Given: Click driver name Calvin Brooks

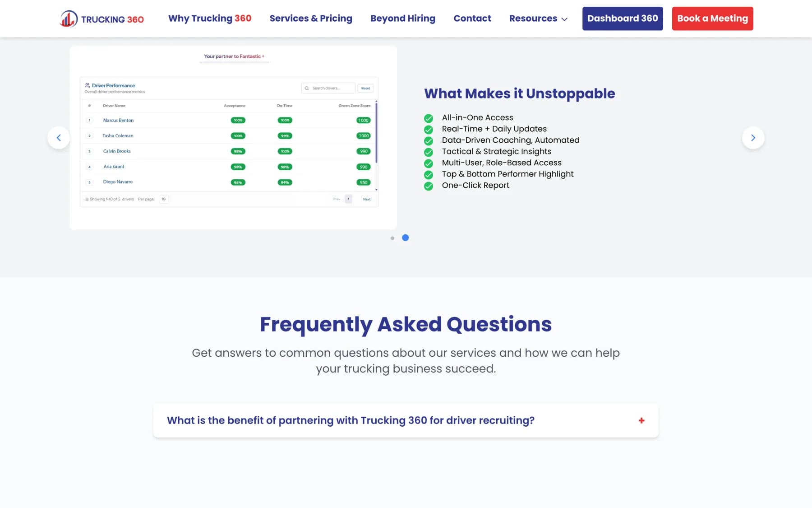Looking at the screenshot, I should coord(117,151).
